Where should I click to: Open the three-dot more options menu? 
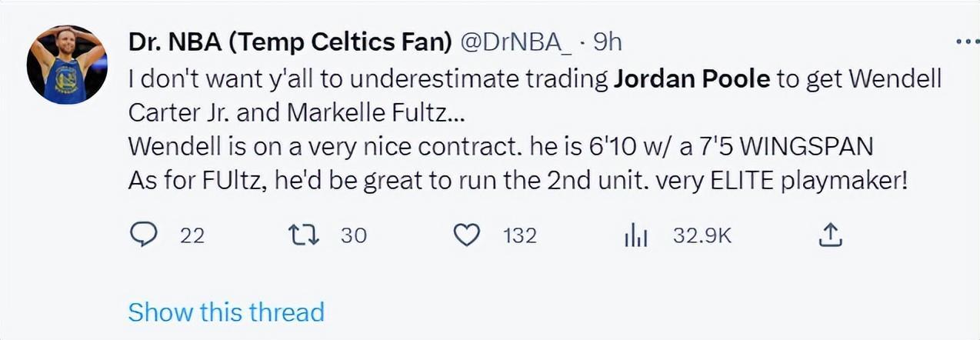[966, 42]
